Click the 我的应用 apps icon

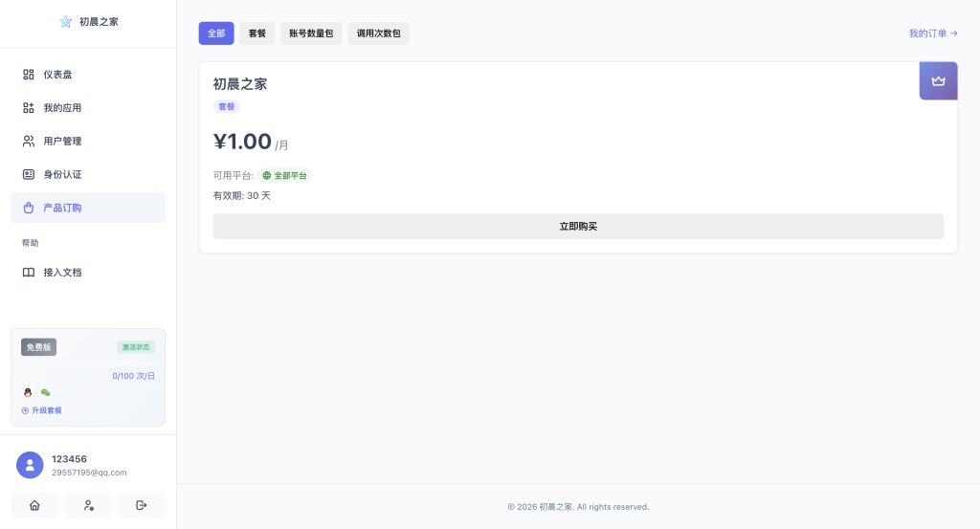29,108
